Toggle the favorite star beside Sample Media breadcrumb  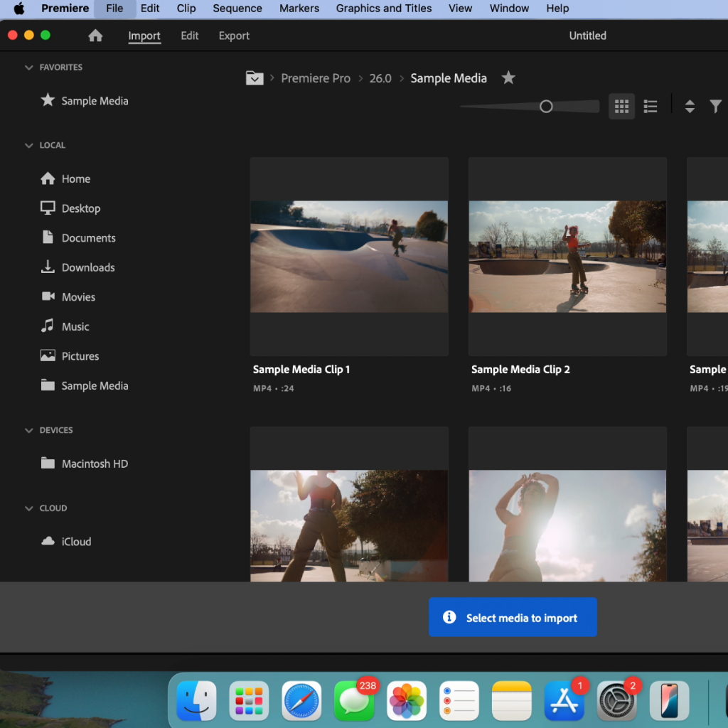508,77
